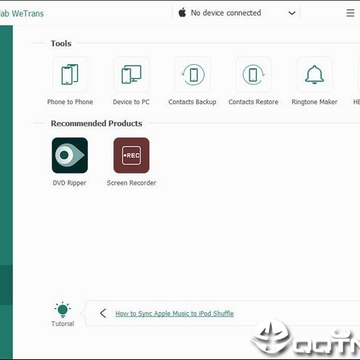Show the previous tutorial with left arrow
This screenshot has width=360, height=360.
click(x=103, y=313)
